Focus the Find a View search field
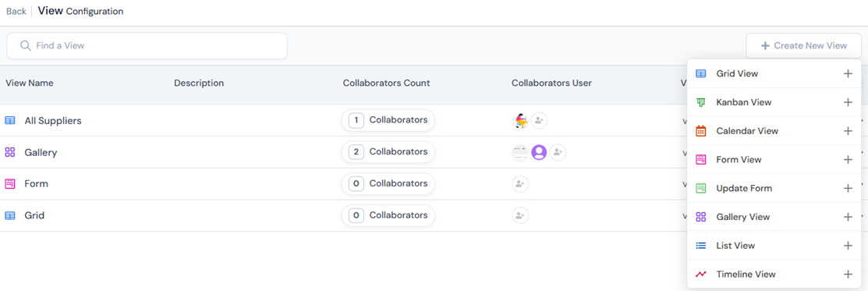868x291 pixels. pyautogui.click(x=147, y=46)
